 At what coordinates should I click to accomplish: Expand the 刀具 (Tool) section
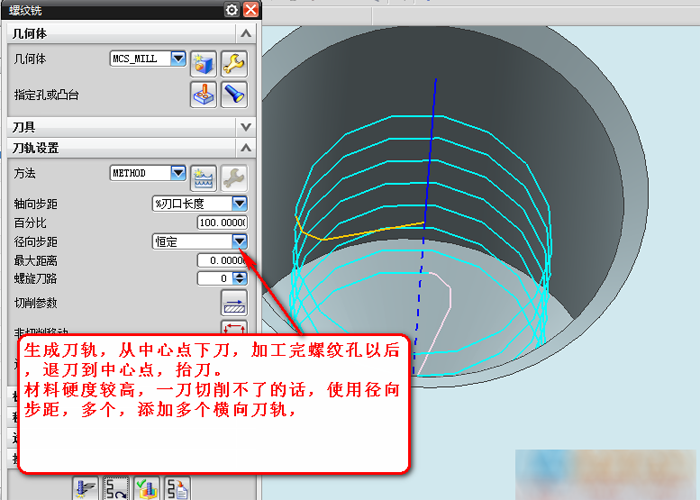(x=246, y=127)
